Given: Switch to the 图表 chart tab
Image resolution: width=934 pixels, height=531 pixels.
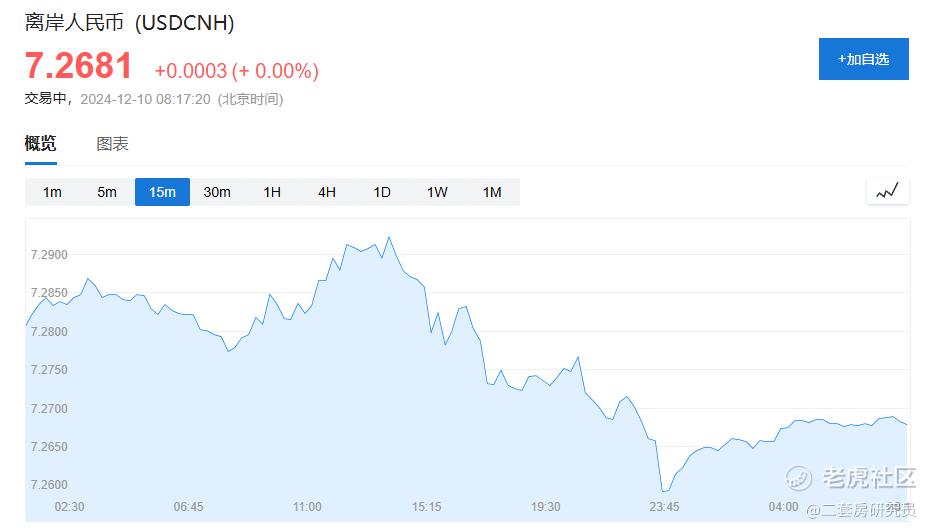Looking at the screenshot, I should (x=112, y=143).
